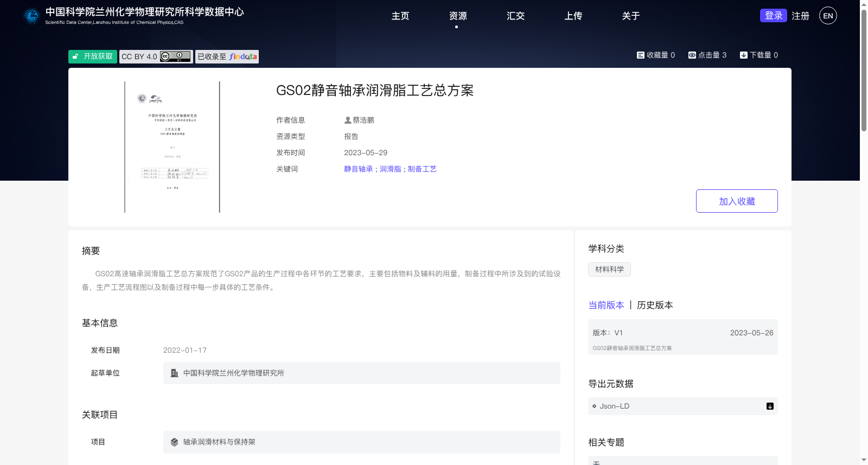Click the 注册 link
The image size is (868, 465).
pos(800,16)
